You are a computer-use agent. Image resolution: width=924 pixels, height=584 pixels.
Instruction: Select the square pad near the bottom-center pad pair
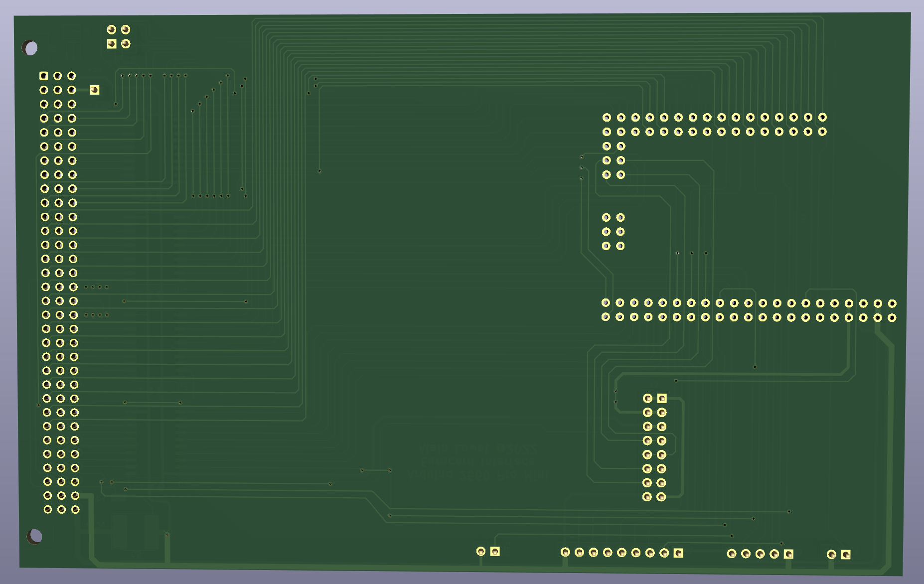(494, 552)
